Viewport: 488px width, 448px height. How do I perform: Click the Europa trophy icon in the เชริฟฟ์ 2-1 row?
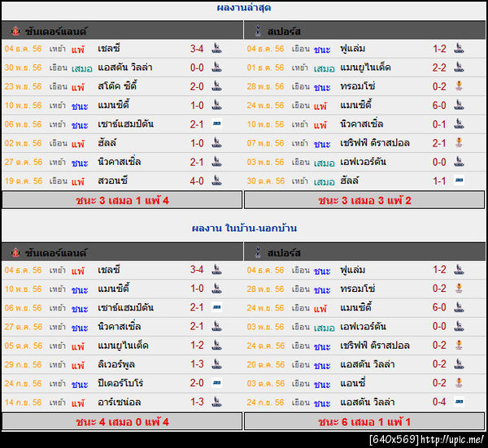459,143
